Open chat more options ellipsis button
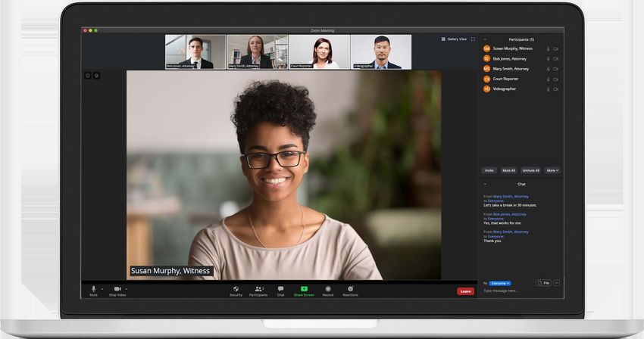 (557, 283)
